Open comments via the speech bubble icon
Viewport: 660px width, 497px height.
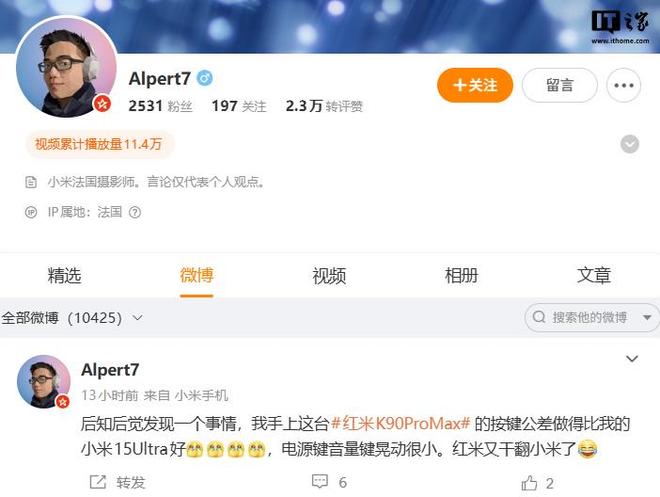coord(320,482)
